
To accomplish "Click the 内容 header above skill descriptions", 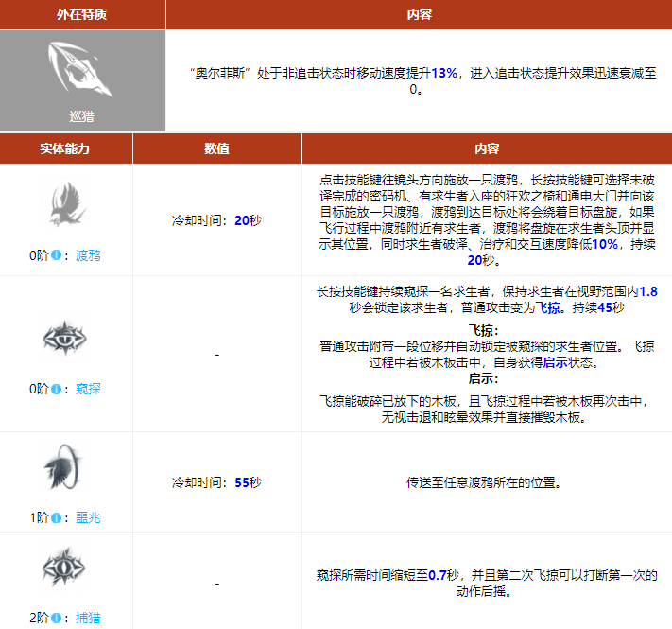I will [x=487, y=149].
